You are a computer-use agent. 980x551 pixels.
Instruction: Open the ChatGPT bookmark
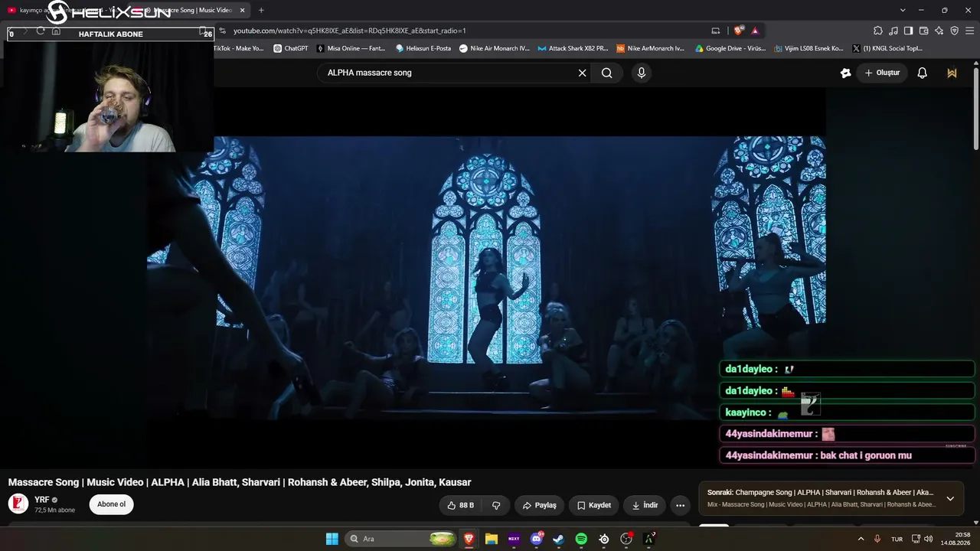pyautogui.click(x=290, y=48)
